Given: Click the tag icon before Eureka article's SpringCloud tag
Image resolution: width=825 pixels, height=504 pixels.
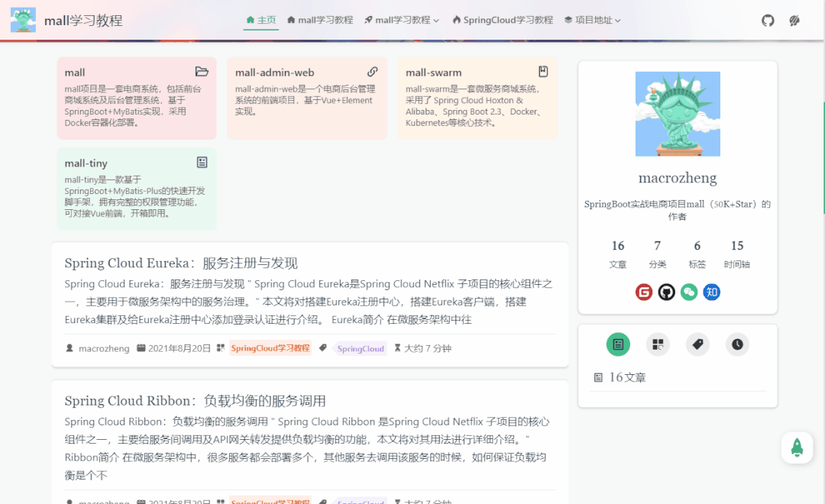Looking at the screenshot, I should click(x=323, y=347).
